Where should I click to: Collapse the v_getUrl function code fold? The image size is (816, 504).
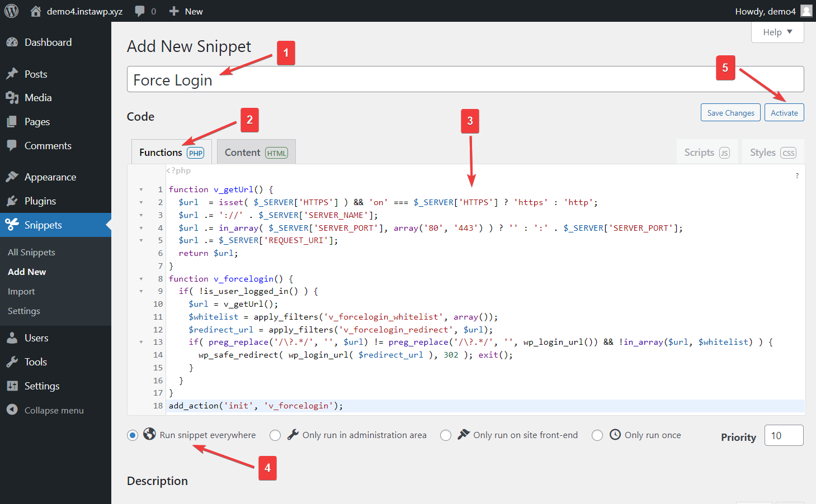141,189
